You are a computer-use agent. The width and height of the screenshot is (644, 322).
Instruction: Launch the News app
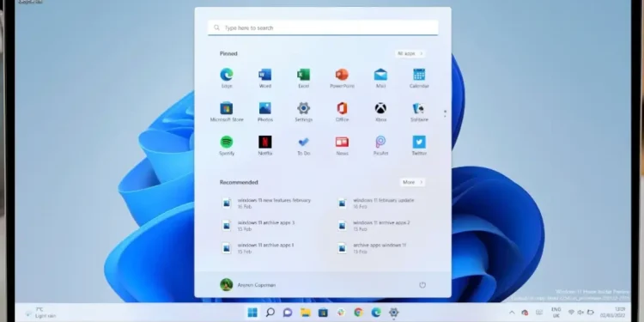[342, 145]
